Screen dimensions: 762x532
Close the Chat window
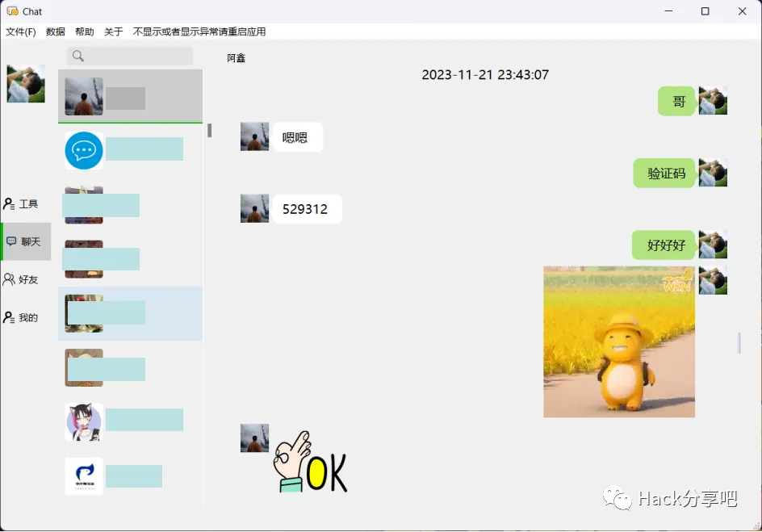(x=742, y=11)
